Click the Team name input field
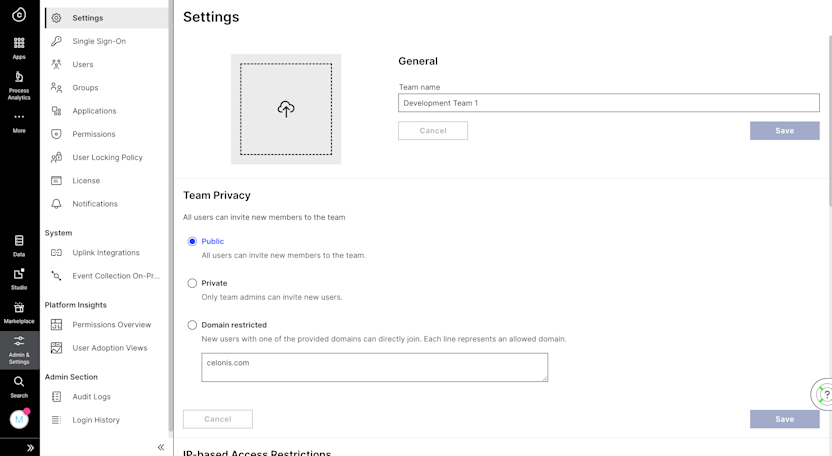The height and width of the screenshot is (456, 832). pos(609,103)
